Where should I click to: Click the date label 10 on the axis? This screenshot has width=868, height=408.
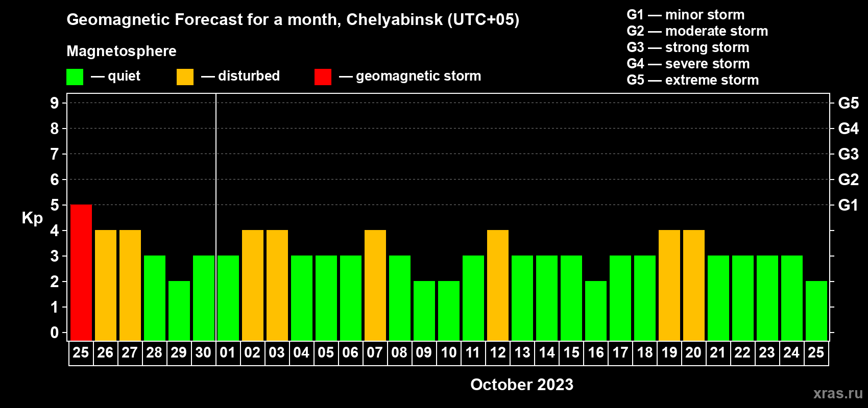tap(448, 353)
